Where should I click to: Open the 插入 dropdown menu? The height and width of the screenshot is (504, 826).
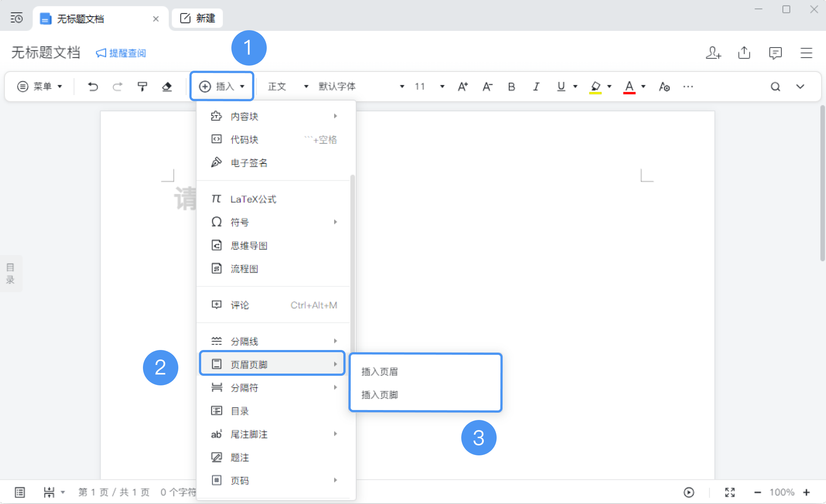point(222,86)
